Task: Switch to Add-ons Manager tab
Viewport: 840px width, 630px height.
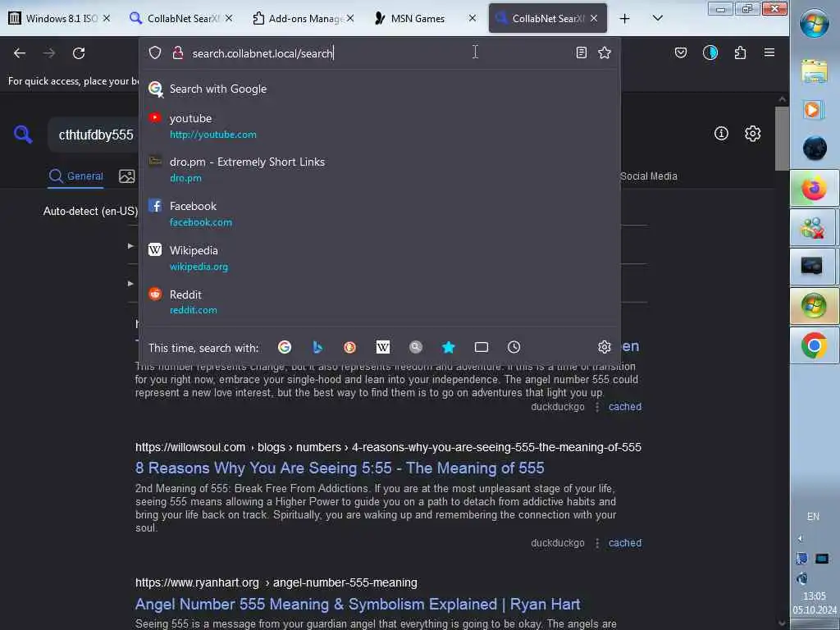Action: [304, 18]
